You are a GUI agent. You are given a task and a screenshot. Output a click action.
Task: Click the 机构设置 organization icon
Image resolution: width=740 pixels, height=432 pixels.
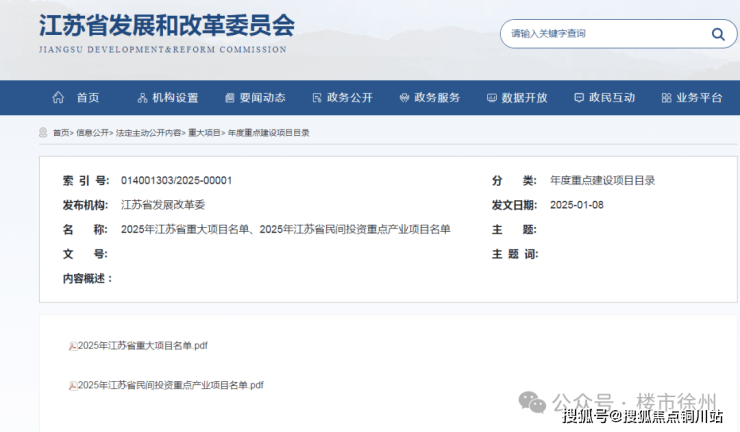tap(143, 98)
